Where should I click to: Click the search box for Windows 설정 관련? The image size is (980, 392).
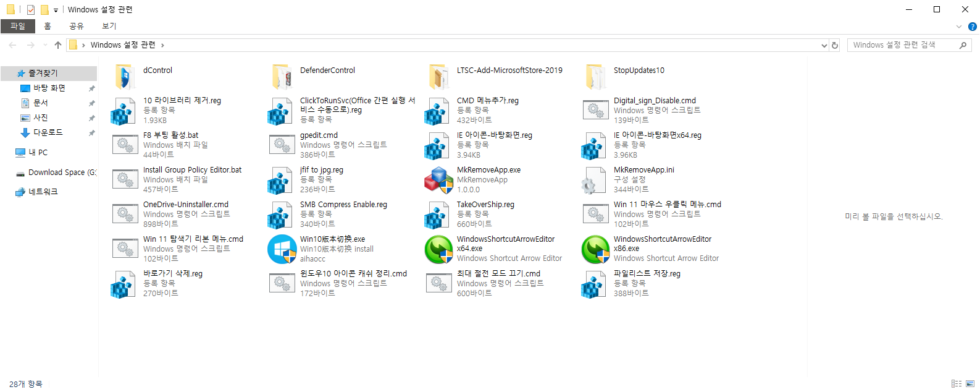pyautogui.click(x=909, y=45)
